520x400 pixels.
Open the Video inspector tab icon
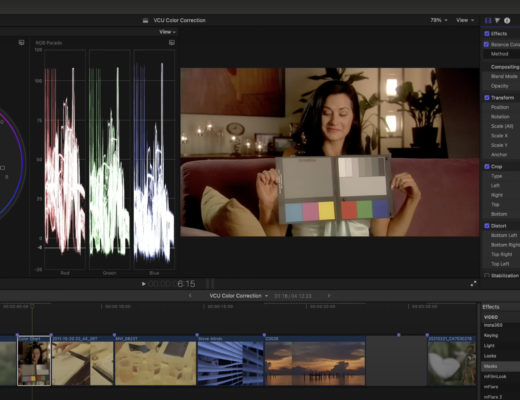click(x=488, y=20)
